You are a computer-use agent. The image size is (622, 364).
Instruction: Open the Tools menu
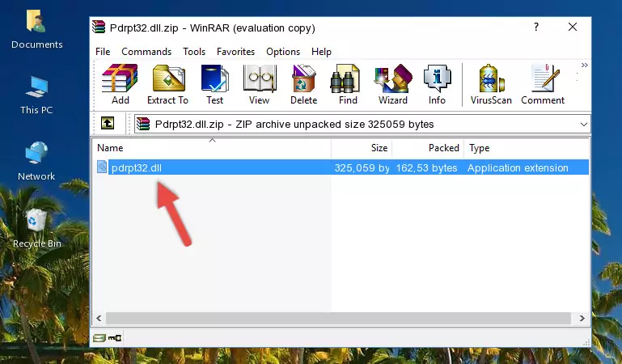[194, 52]
